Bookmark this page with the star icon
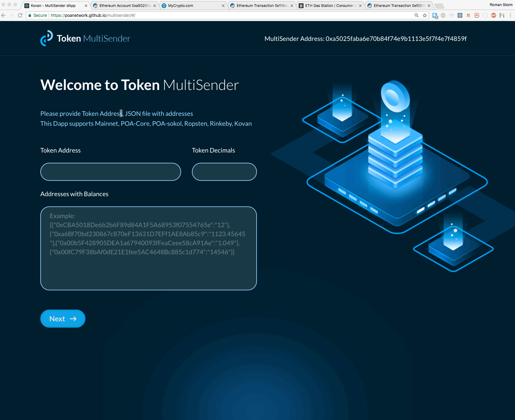515x420 pixels. 425,15
